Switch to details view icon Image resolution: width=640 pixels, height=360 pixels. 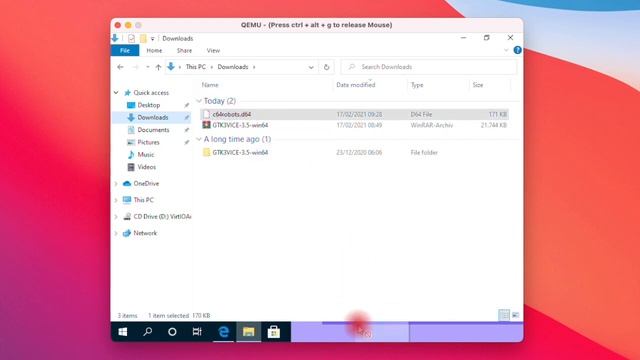click(x=504, y=315)
